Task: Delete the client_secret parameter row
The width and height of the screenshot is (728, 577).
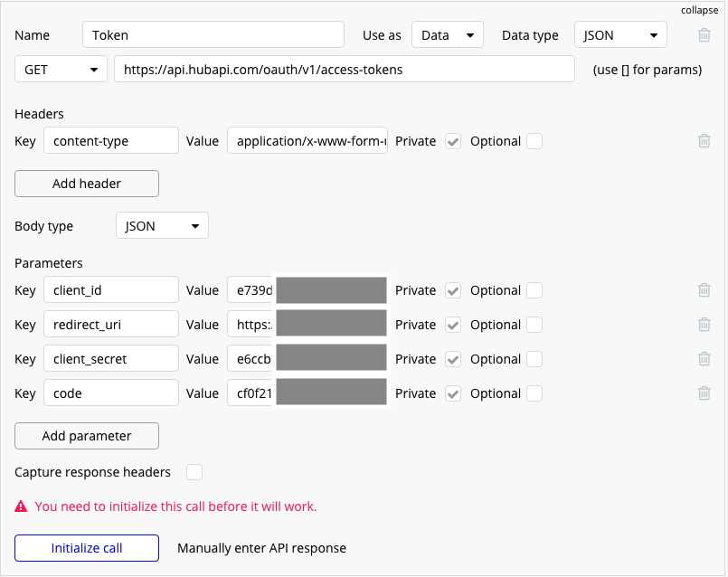Action: (x=704, y=359)
